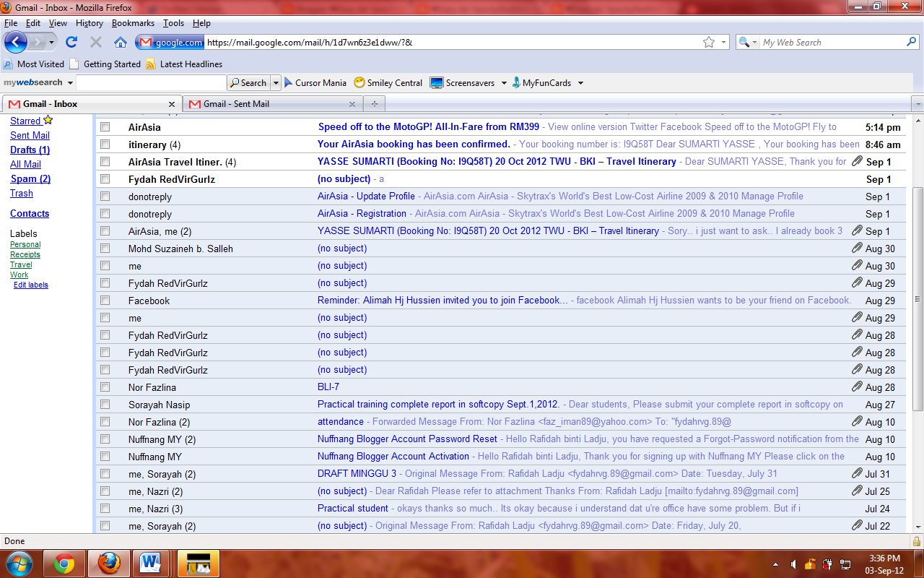Tick checkbox for me, Nazri (3) email

point(105,508)
